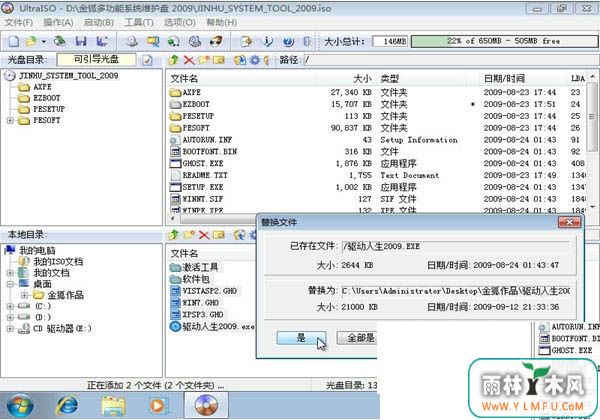Viewport: 600px width, 420px height.
Task: Click the red X Delete icon in the local pane toolbar
Action: [x=204, y=234]
